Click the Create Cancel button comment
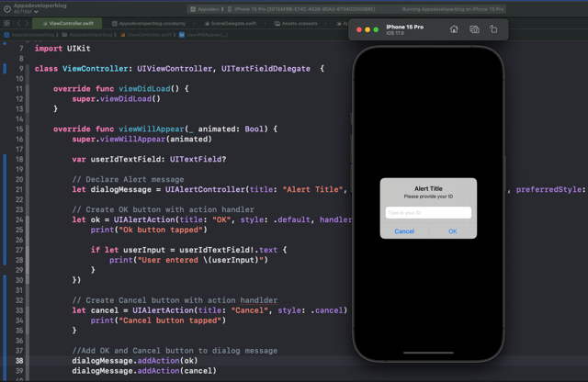Image resolution: width=588 pixels, height=382 pixels. coord(175,300)
